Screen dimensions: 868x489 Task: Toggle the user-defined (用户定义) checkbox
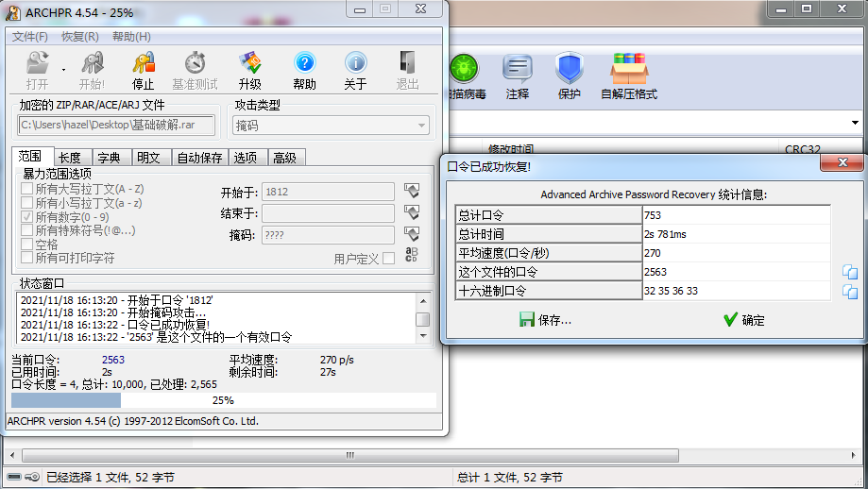(388, 259)
